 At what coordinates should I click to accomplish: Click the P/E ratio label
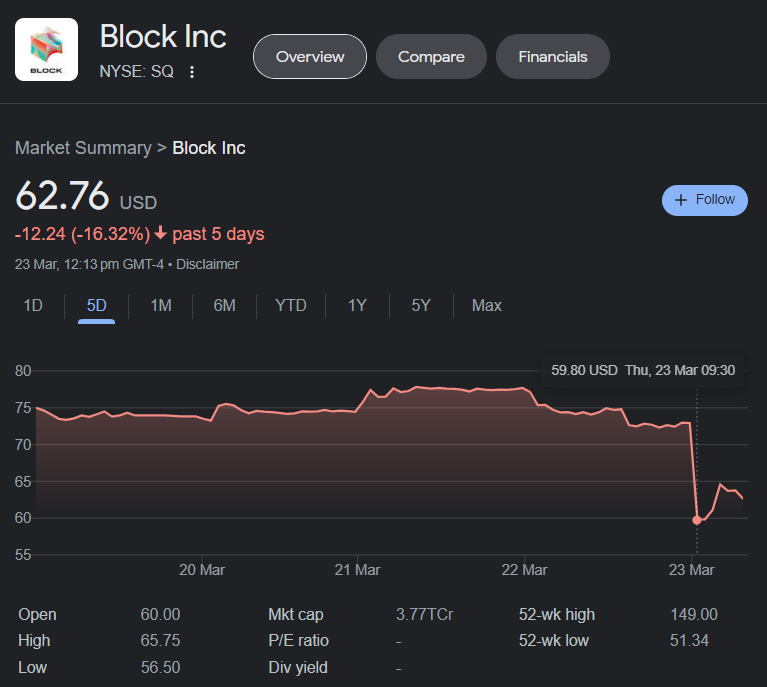[x=298, y=640]
